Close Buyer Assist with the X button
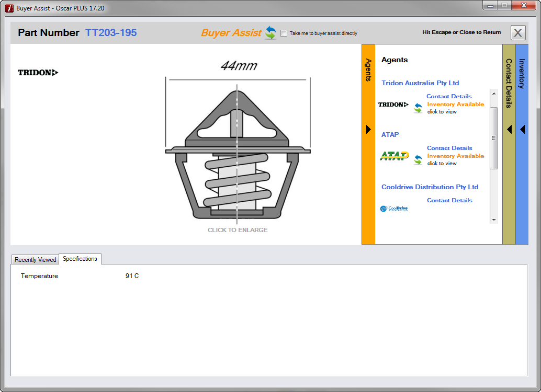Viewport: 541px width, 392px height. click(x=517, y=33)
